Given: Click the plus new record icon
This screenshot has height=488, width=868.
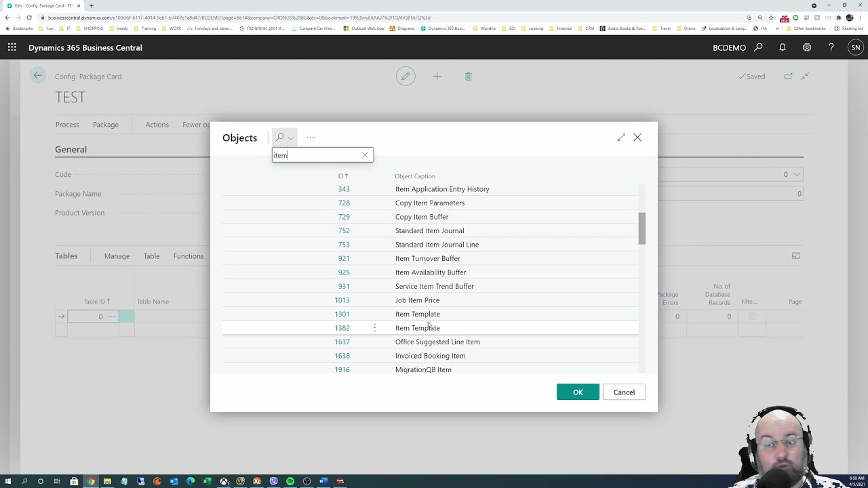Looking at the screenshot, I should point(437,77).
